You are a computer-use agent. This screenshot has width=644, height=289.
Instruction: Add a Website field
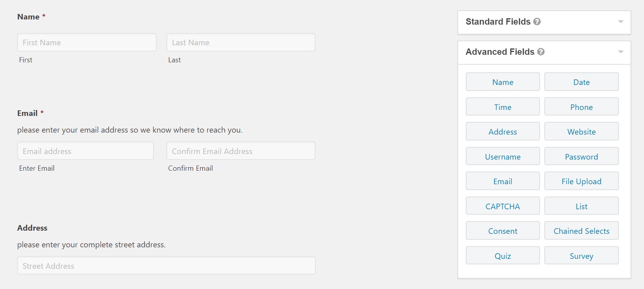[x=581, y=131]
